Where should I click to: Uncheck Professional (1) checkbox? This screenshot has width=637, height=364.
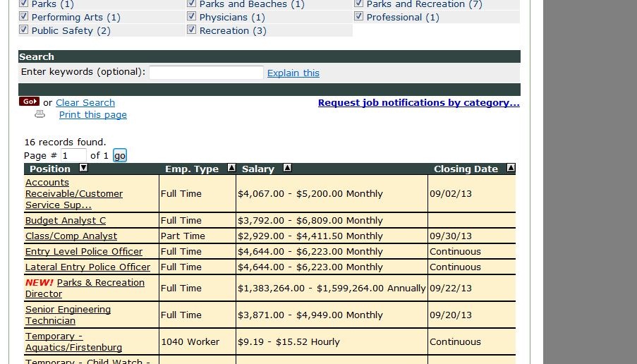pyautogui.click(x=358, y=16)
